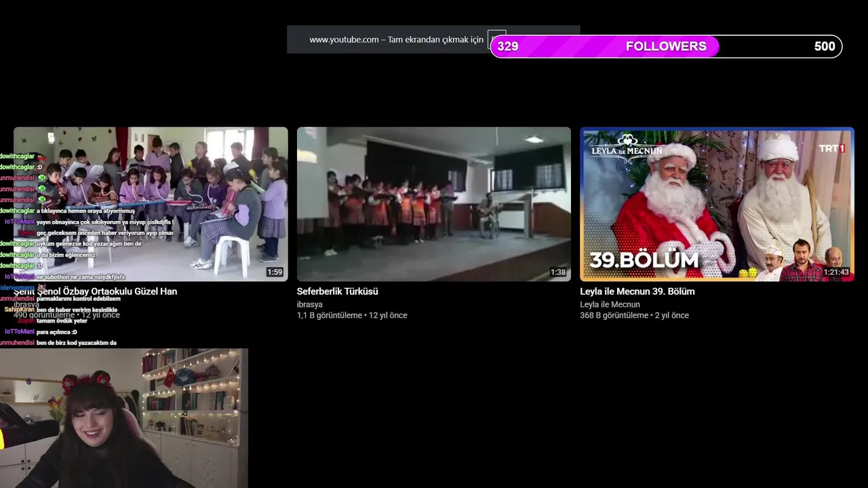Click the title 'Leyla ile Mecnun 39. Bölüm'
Image resolution: width=868 pixels, height=488 pixels.
(637, 291)
